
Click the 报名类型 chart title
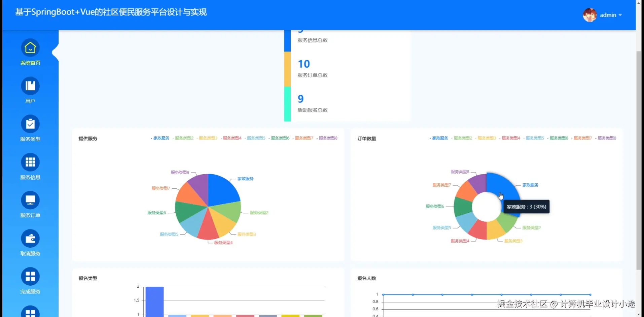(x=88, y=278)
